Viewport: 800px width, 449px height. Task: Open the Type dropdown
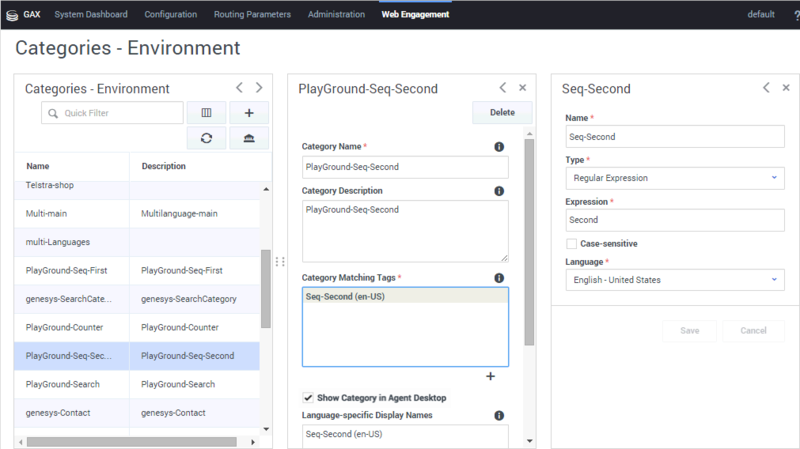click(676, 178)
